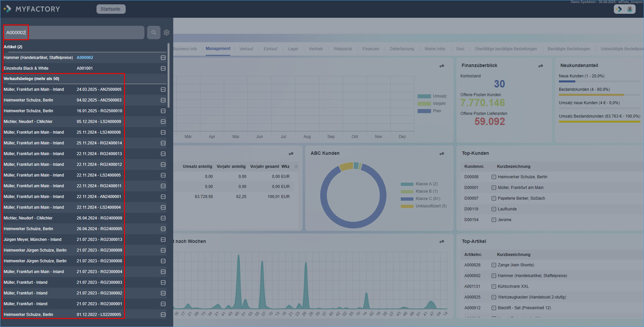The height and width of the screenshot is (327, 644).
Task: Toggle the Vorjahr legend series
Action: pyautogui.click(x=439, y=104)
